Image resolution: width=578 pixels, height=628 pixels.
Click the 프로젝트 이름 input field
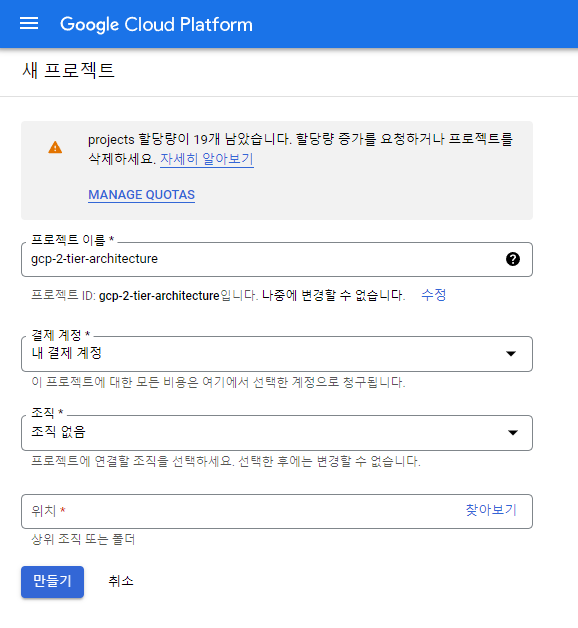277,259
